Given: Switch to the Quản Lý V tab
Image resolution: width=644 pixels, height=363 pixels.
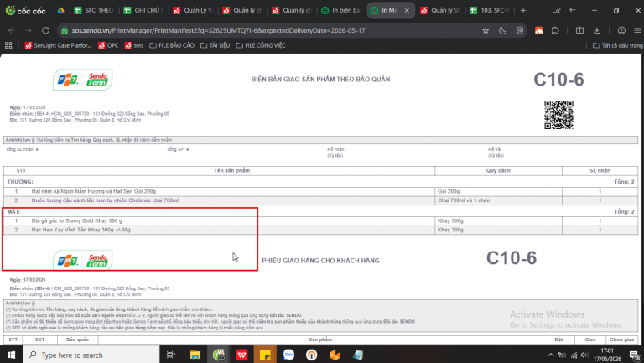Looking at the screenshot, I should point(193,11).
